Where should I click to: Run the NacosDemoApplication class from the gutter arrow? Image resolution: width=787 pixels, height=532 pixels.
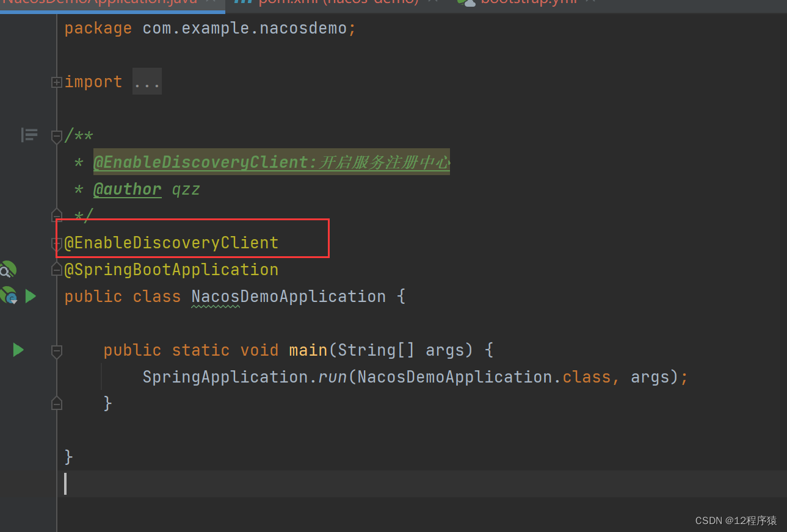click(31, 296)
